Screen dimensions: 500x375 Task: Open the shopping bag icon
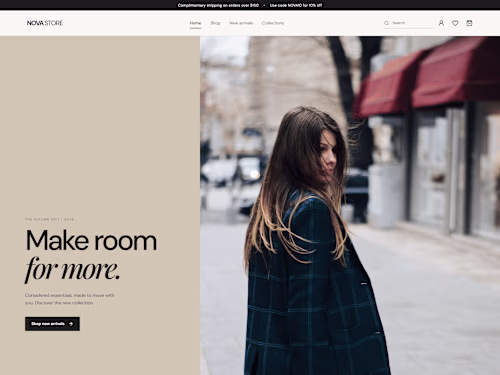(x=469, y=23)
